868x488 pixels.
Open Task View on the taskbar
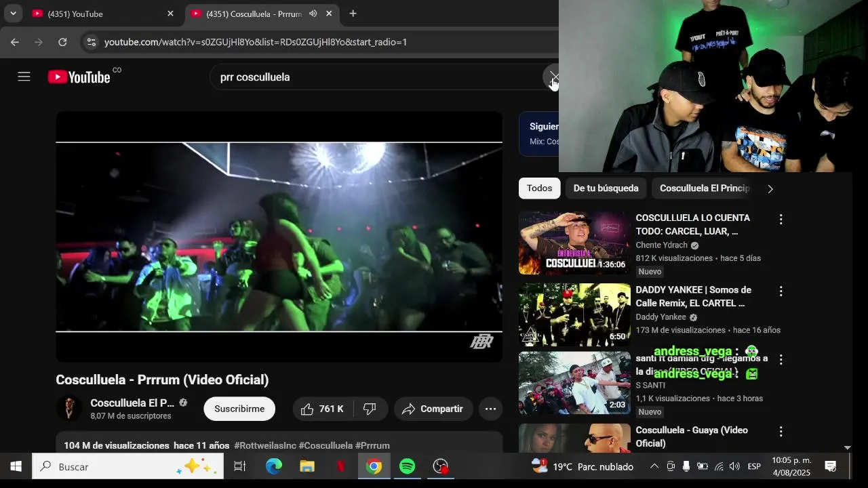click(x=239, y=466)
